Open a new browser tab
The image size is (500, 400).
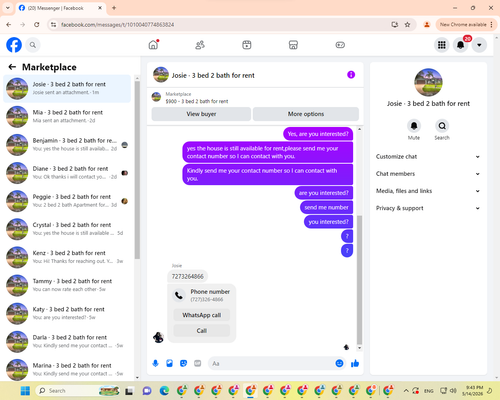114,8
